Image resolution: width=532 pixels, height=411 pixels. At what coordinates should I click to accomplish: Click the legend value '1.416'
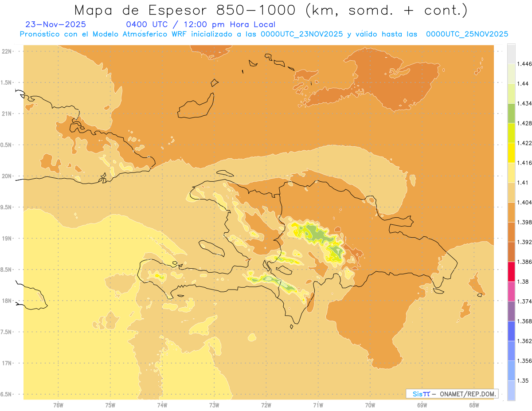(524, 163)
